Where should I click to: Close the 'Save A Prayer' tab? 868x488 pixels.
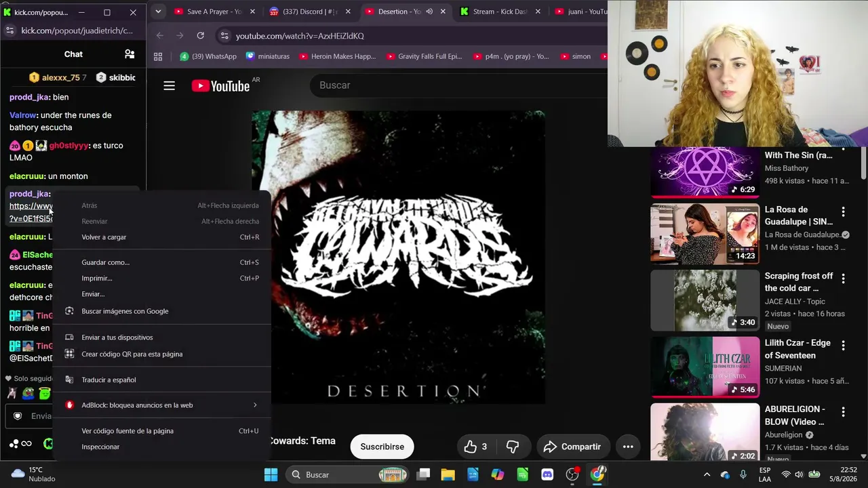[x=252, y=12]
